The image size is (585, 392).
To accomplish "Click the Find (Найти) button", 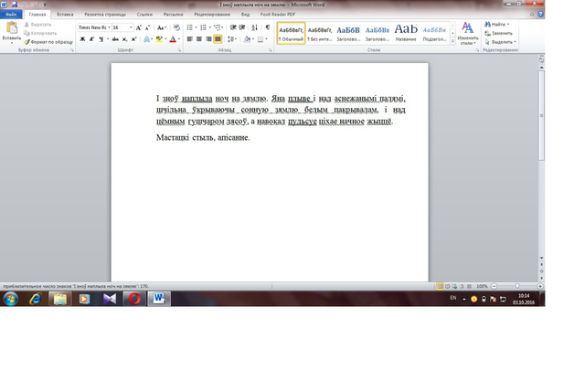I will 496,25.
